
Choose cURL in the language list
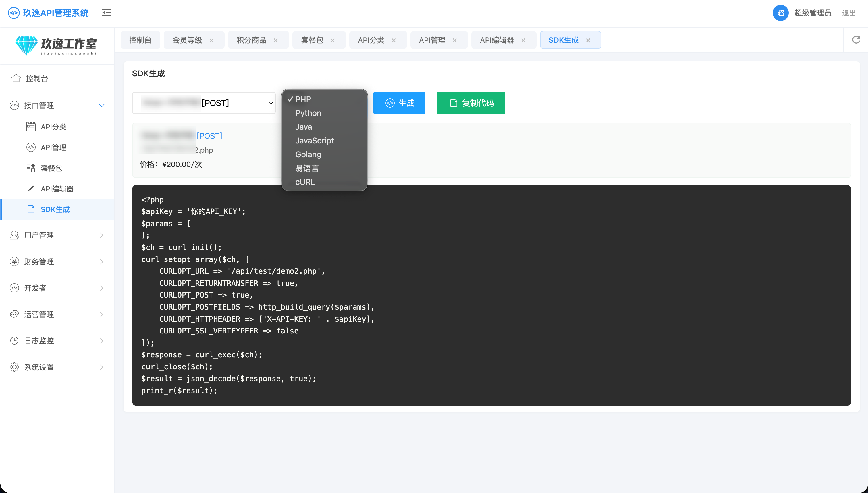pos(325,182)
